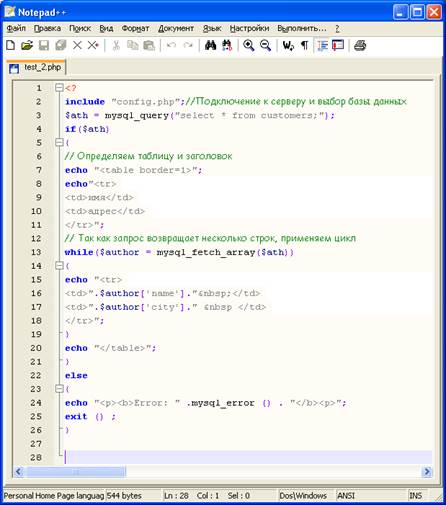446x505 pixels.
Task: Print the document with printer icon
Action: pyautogui.click(x=360, y=45)
